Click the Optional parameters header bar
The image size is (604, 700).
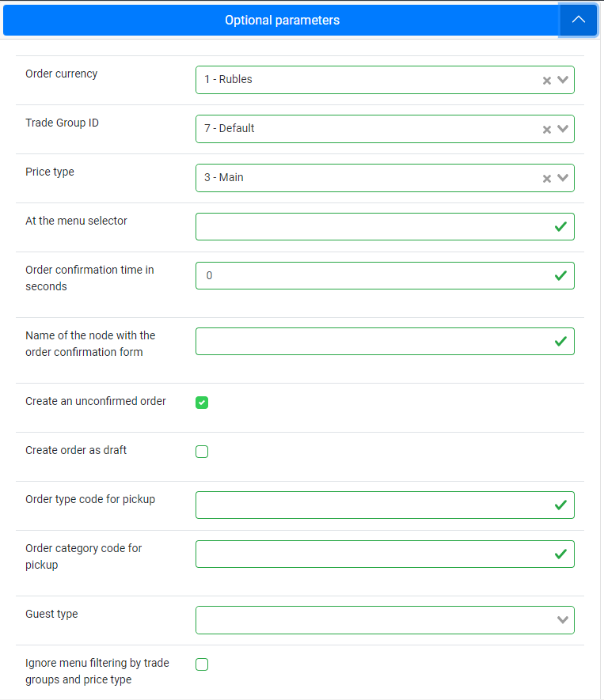point(282,20)
